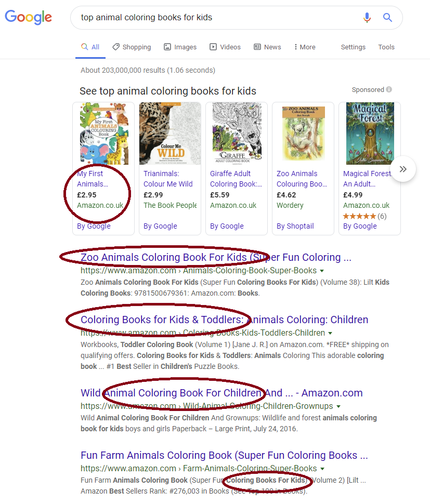Switch to the Images tab
The width and height of the screenshot is (430, 504).
click(x=180, y=47)
